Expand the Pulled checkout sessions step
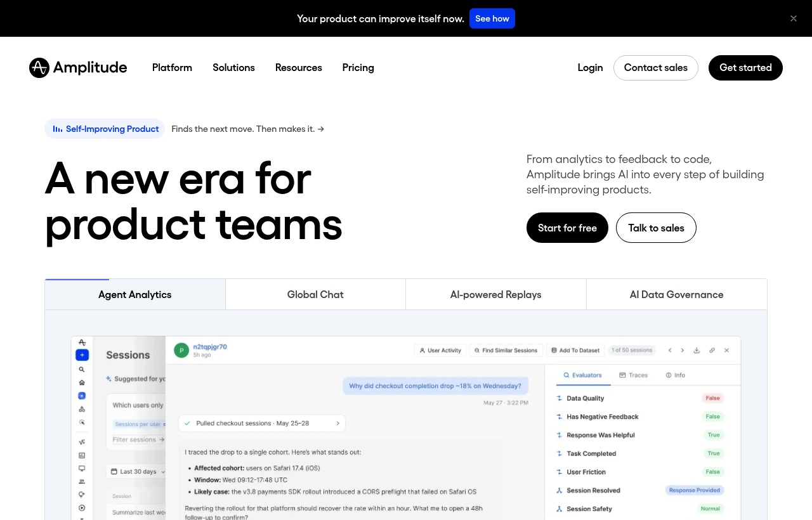The height and width of the screenshot is (520, 812). (x=262, y=423)
